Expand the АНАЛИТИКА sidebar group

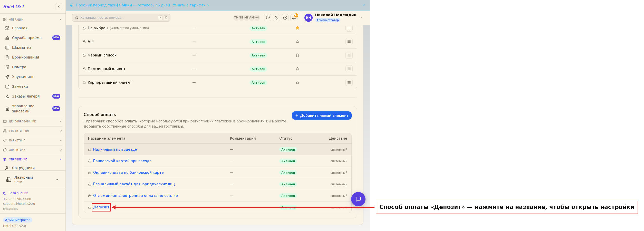point(33,150)
